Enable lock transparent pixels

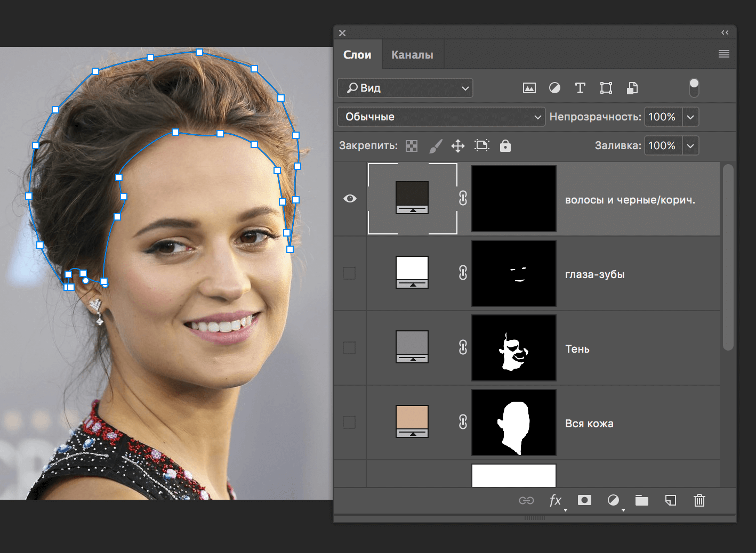point(411,145)
